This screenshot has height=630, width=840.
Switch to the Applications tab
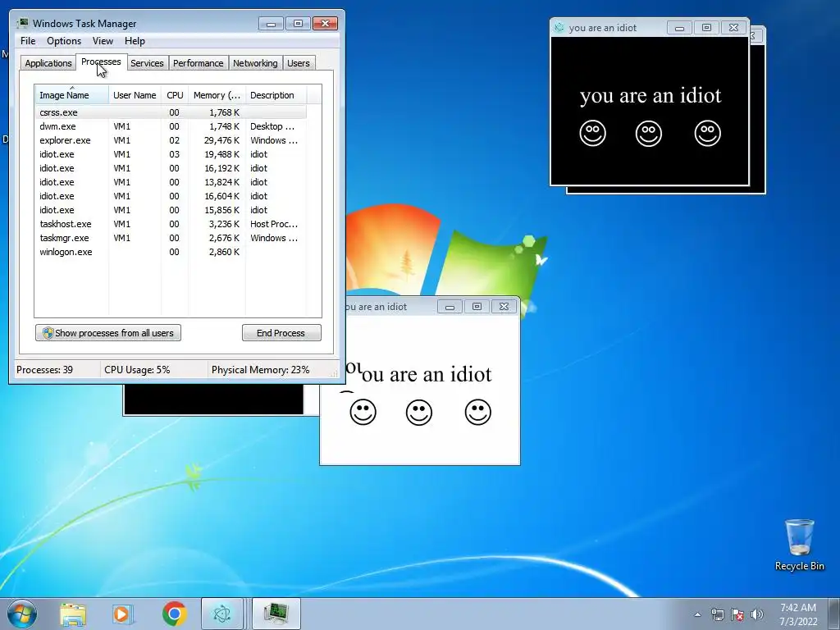(x=48, y=63)
